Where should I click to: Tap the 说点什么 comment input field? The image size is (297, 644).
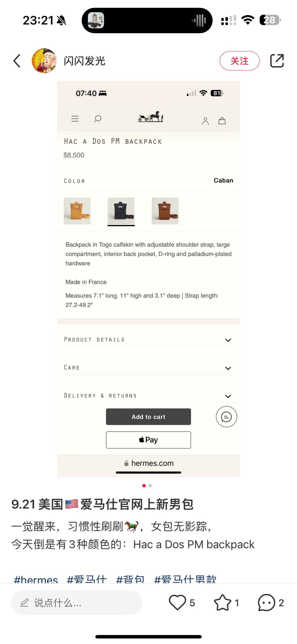pos(76,603)
